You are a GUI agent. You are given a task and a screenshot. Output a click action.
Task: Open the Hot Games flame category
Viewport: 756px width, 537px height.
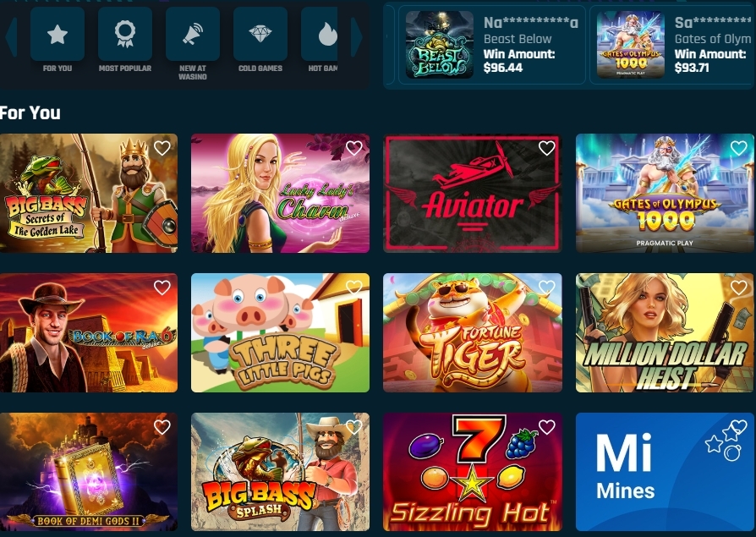320,40
